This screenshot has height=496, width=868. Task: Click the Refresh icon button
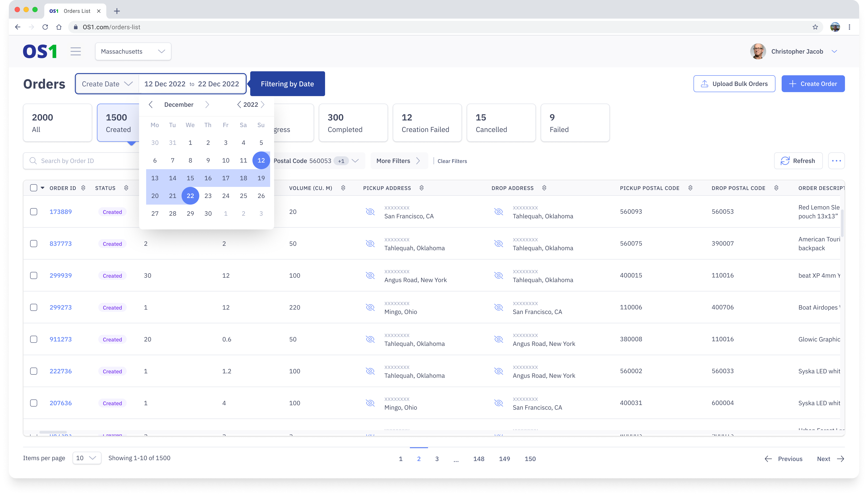[798, 161]
